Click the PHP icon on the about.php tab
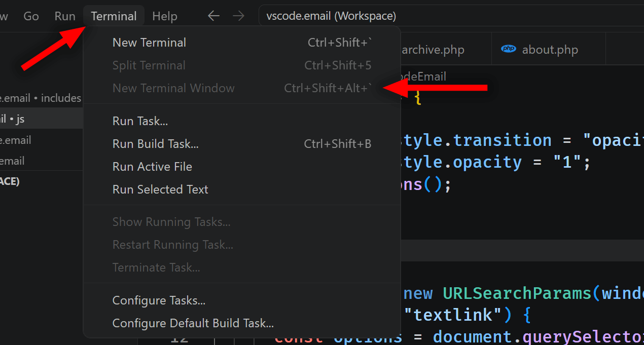 pyautogui.click(x=508, y=49)
